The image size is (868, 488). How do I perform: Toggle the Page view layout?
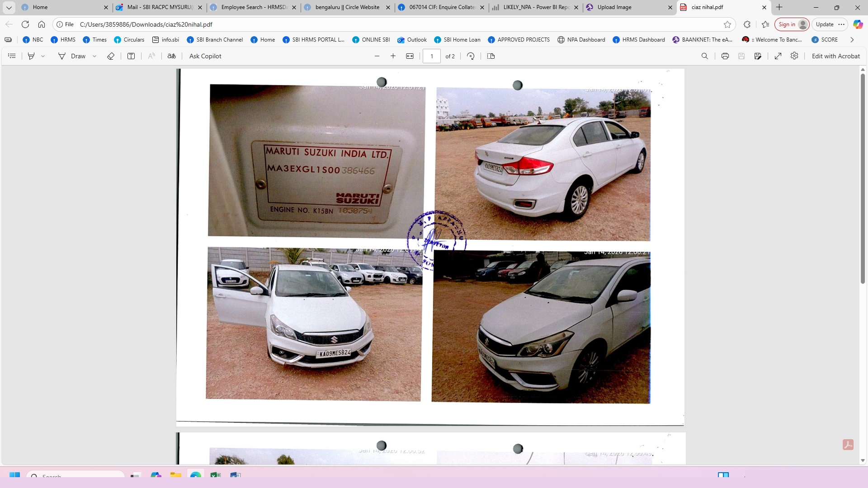coord(491,56)
